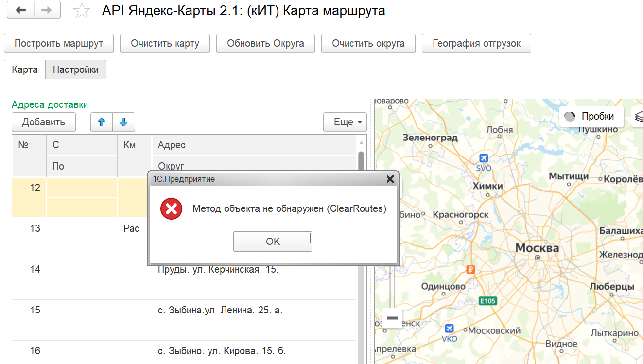Screen dimensions: 643x364
Task: Select row number 13 in table
Action: 35,228
